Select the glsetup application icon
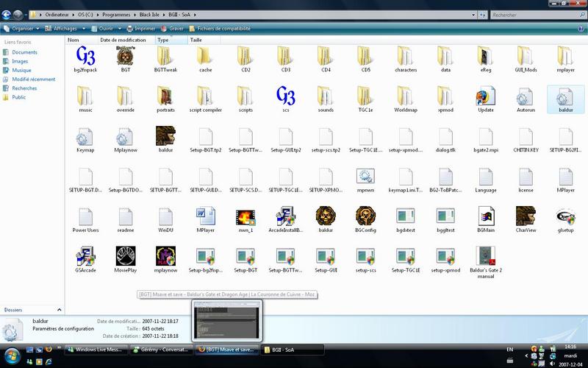Viewport: 588px width, 368px height. click(x=565, y=216)
